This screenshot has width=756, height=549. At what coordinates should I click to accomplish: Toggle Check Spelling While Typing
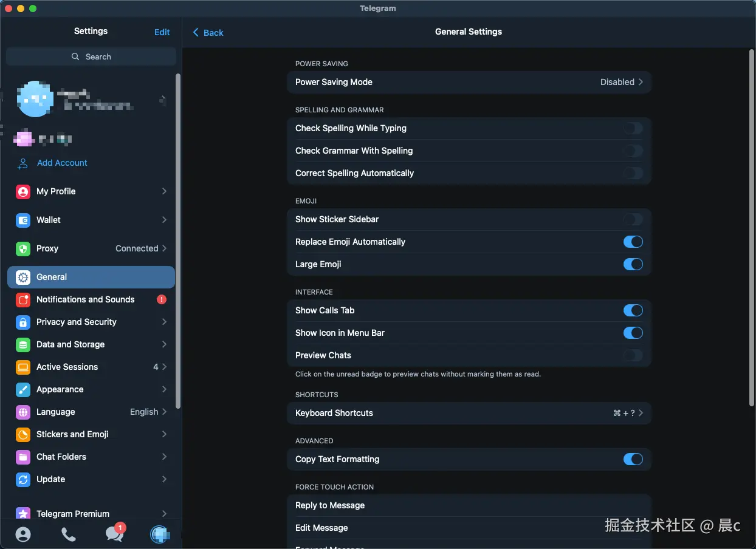633,128
